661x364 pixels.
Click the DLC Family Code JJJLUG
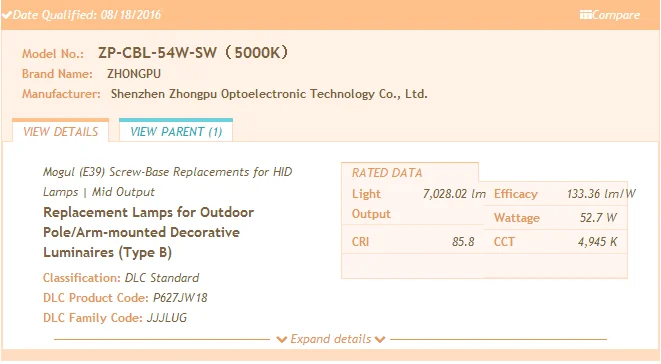point(167,318)
